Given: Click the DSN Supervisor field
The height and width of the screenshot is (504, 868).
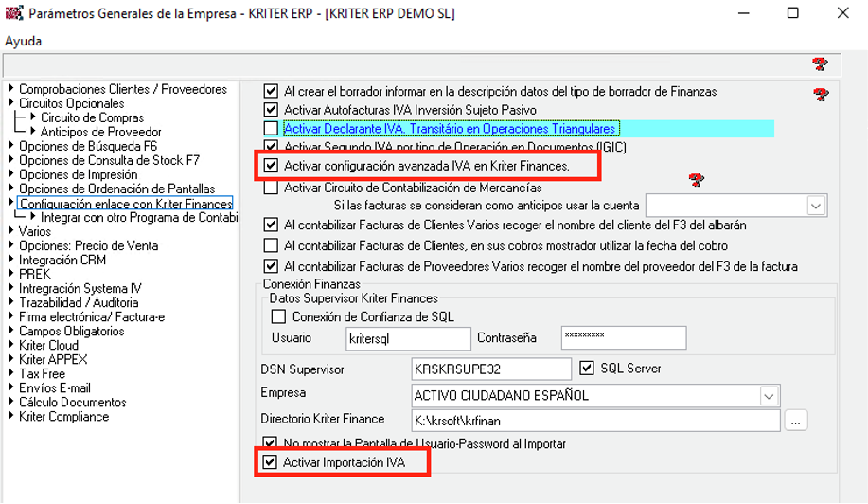Looking at the screenshot, I should [491, 369].
